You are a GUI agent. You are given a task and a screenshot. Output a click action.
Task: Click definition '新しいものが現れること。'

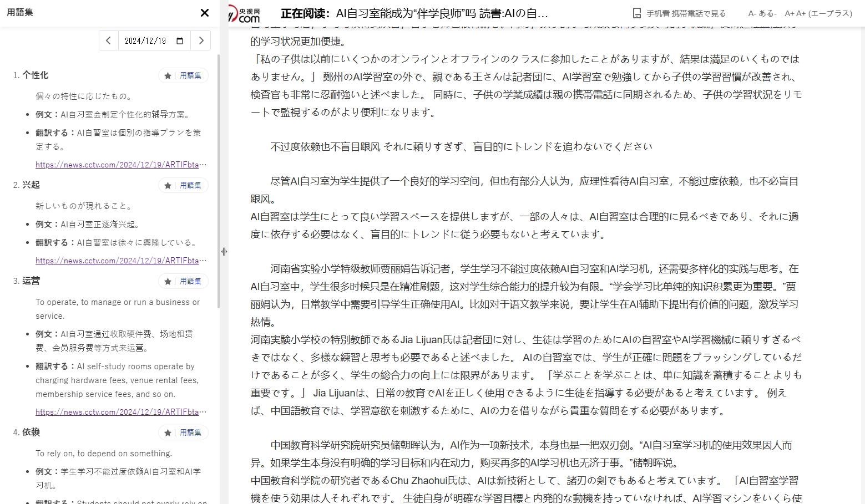(x=85, y=206)
